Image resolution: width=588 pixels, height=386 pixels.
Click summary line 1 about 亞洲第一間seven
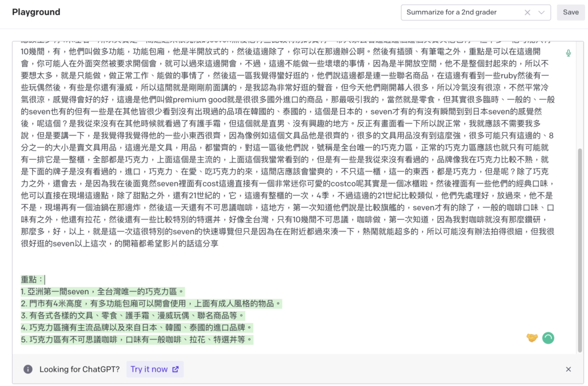pos(103,292)
